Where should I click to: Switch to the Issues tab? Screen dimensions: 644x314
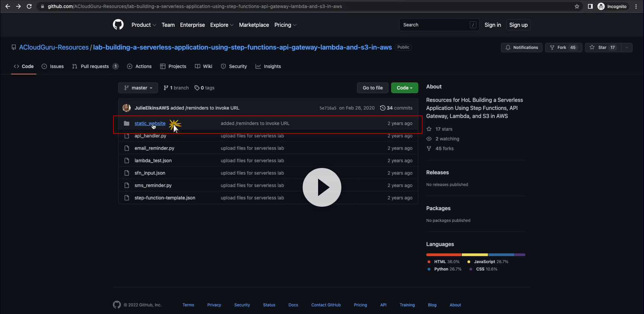53,66
